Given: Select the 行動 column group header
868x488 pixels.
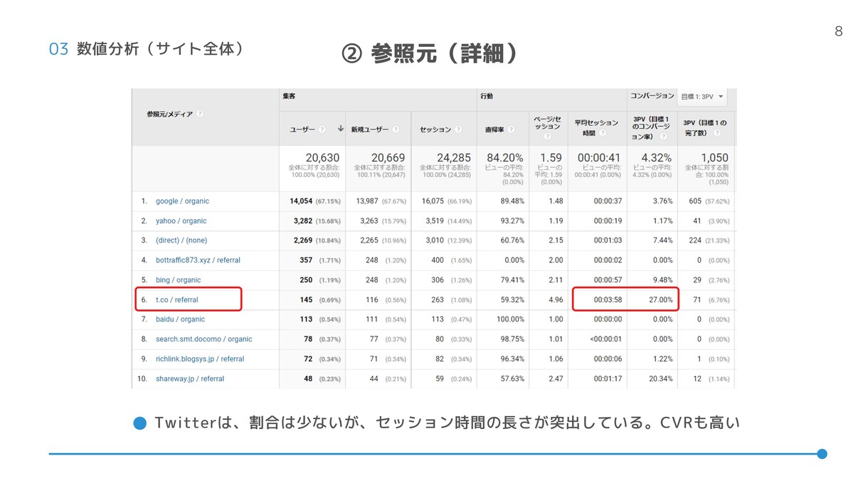Looking at the screenshot, I should point(487,96).
